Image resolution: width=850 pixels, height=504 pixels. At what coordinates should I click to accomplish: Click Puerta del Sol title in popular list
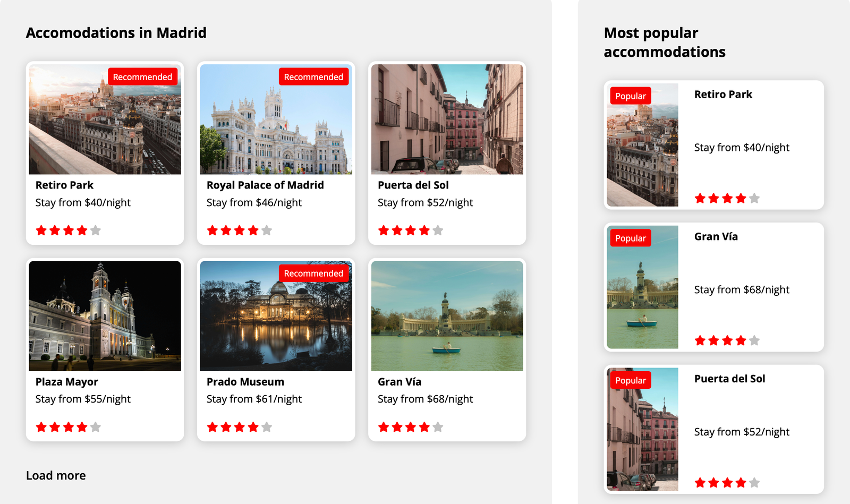pyautogui.click(x=729, y=379)
